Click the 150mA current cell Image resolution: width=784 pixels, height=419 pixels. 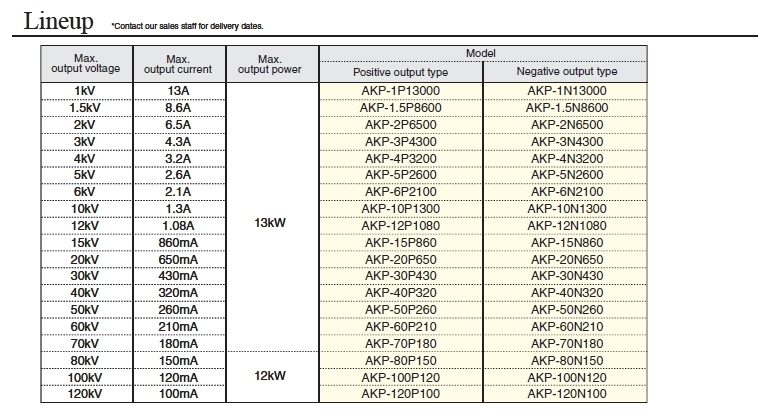click(x=178, y=361)
